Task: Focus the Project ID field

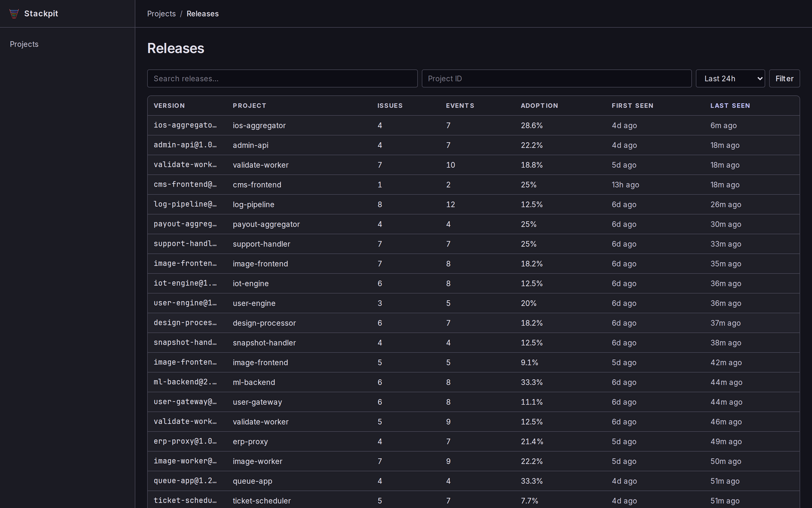Action: pos(557,79)
